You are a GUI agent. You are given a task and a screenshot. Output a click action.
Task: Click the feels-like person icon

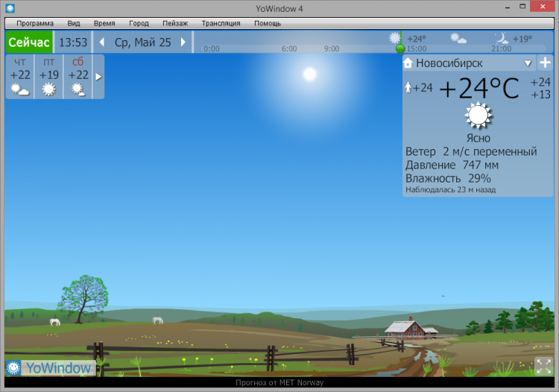[x=408, y=87]
